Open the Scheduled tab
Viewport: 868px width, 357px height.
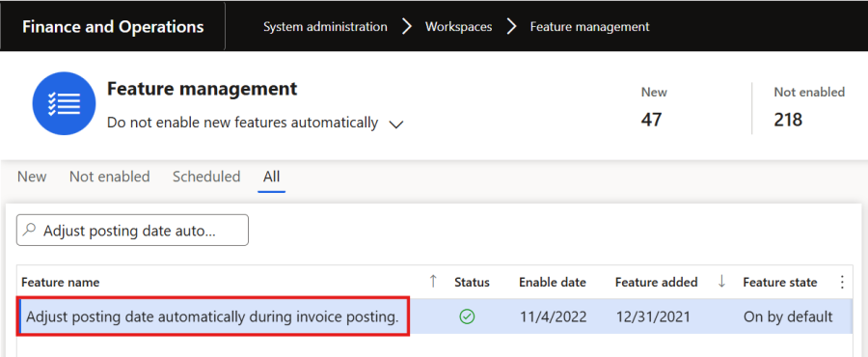206,177
